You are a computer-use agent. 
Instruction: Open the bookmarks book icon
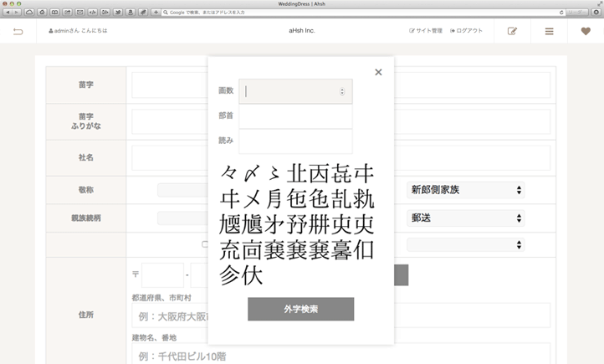click(x=54, y=13)
